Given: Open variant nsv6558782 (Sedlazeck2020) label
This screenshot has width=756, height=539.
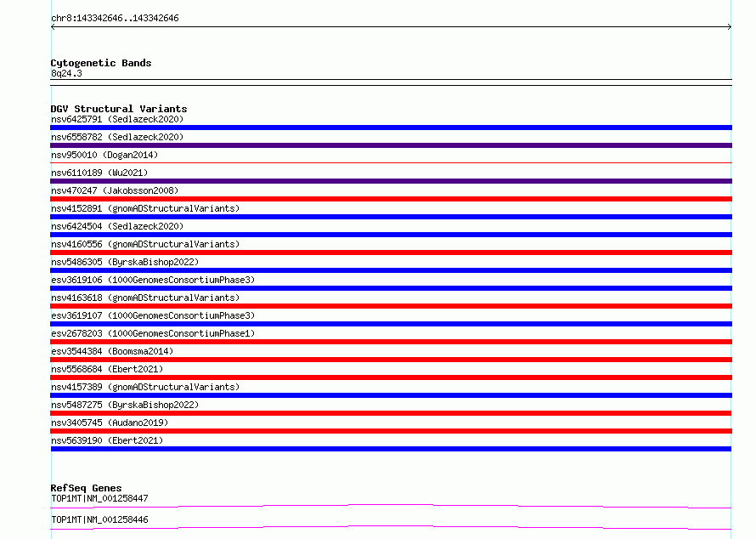Looking at the screenshot, I should pyautogui.click(x=117, y=137).
